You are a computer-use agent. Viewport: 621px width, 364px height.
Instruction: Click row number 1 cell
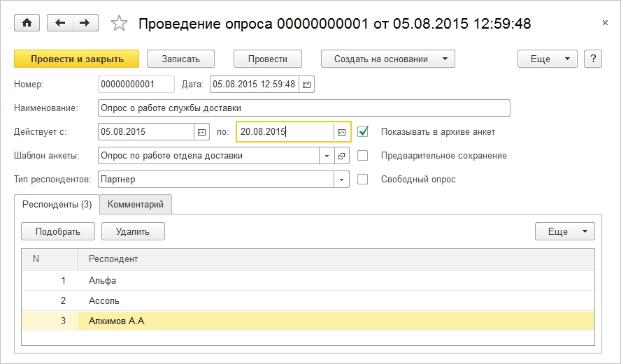click(x=50, y=281)
